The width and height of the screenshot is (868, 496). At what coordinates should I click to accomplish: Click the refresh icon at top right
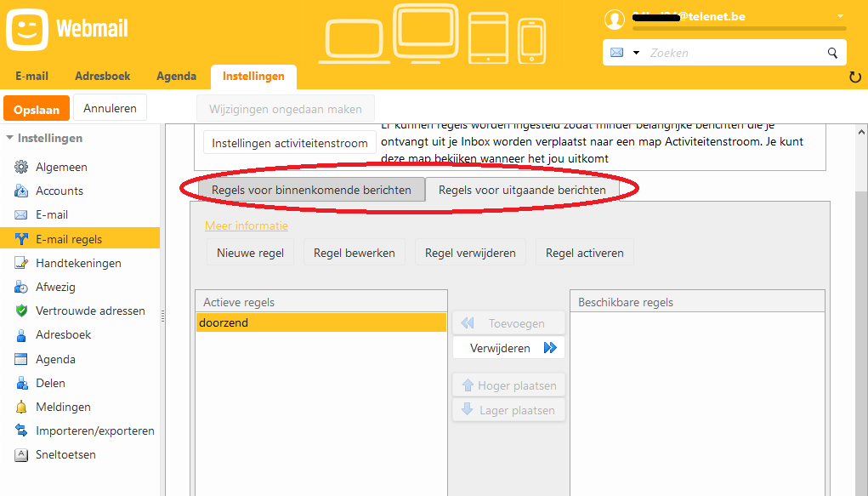pyautogui.click(x=855, y=77)
